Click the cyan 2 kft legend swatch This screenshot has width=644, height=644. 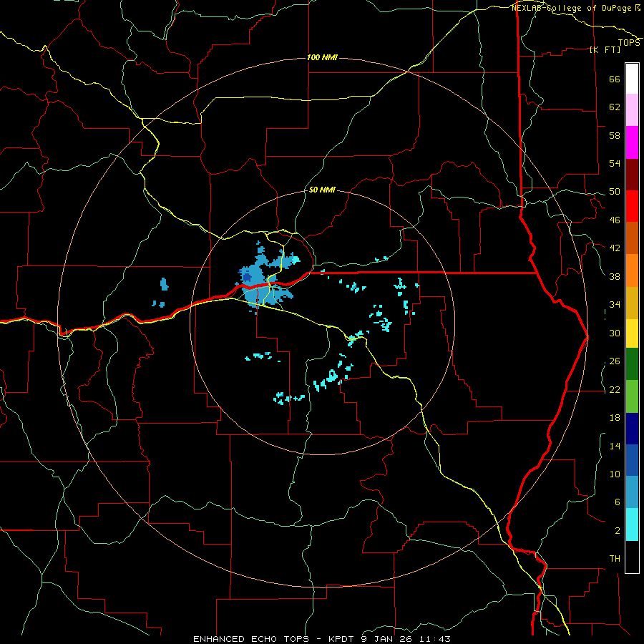click(632, 525)
